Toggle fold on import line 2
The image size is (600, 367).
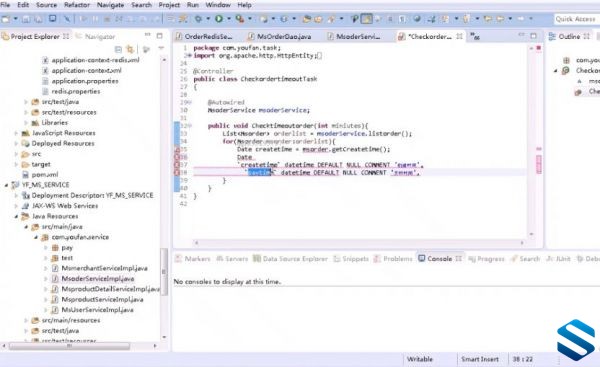click(189, 56)
